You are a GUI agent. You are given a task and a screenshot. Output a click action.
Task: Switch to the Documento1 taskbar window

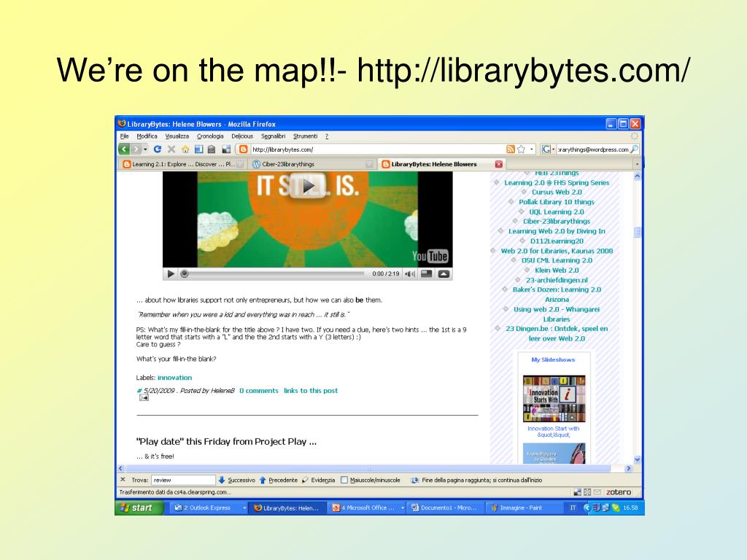(x=444, y=507)
